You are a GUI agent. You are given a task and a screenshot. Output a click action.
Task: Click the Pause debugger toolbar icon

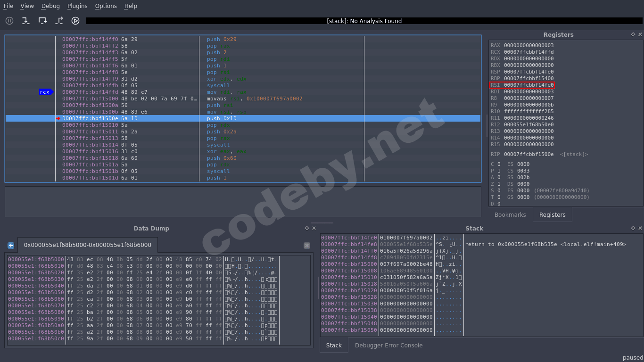click(9, 21)
